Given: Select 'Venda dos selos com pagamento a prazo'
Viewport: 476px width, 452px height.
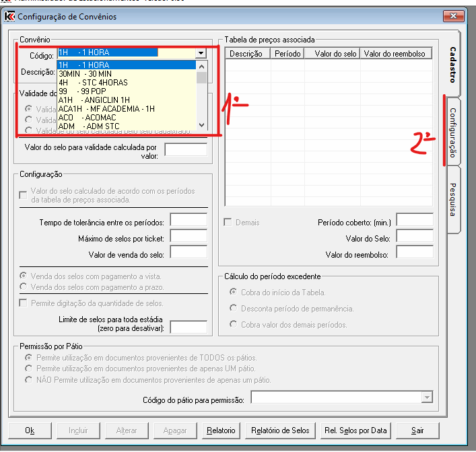Looking at the screenshot, I should [x=25, y=287].
